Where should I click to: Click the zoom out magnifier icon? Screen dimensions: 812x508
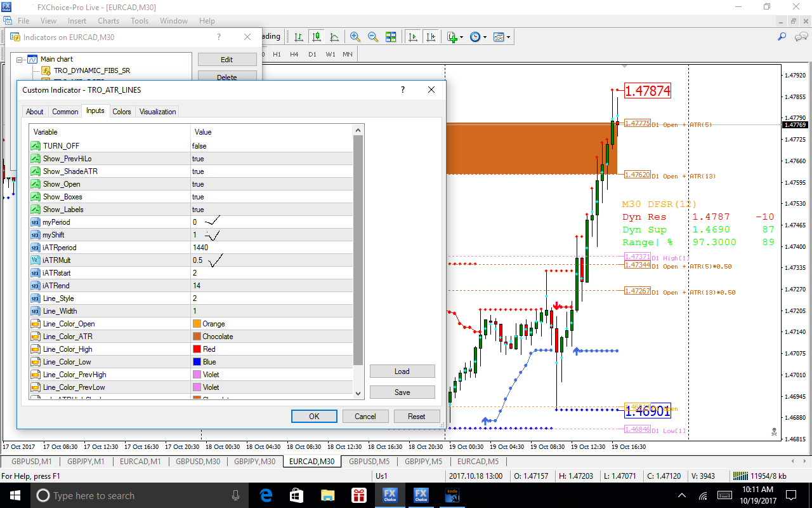coord(373,37)
